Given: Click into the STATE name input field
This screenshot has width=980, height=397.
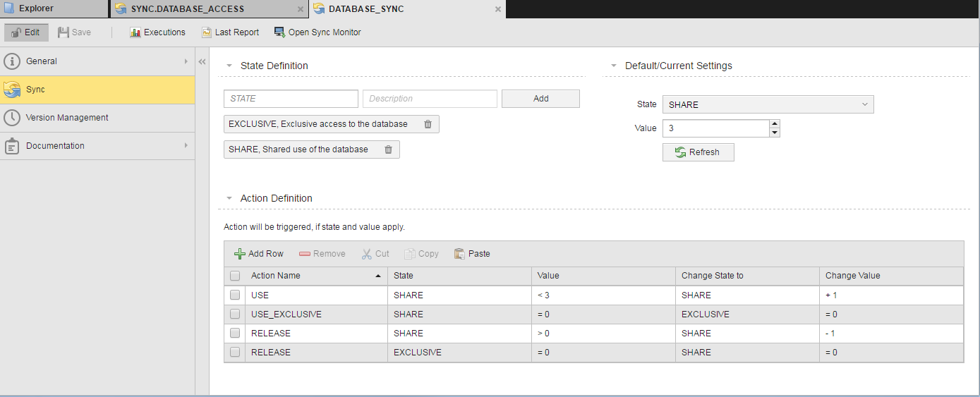Looking at the screenshot, I should [291, 99].
